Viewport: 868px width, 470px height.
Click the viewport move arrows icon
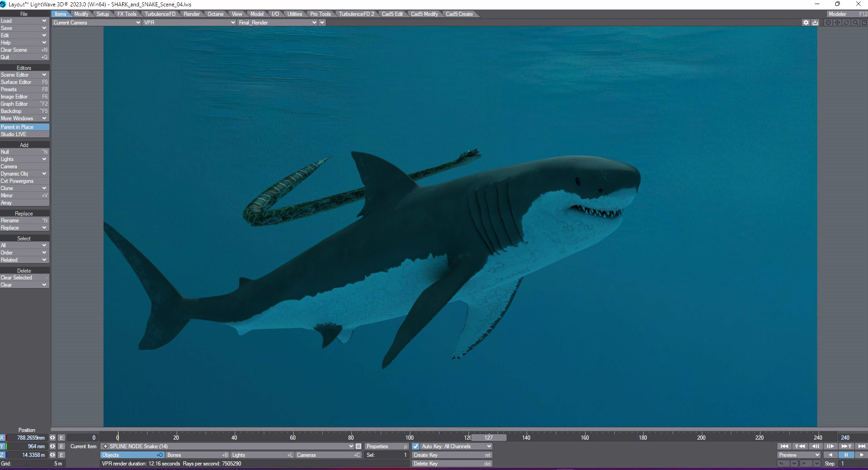837,23
